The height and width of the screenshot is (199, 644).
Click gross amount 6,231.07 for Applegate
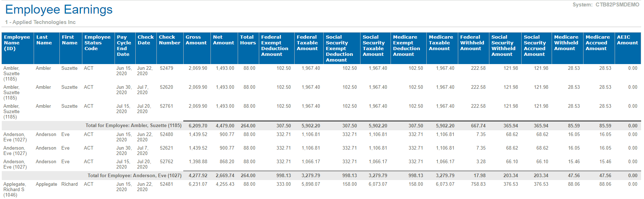pos(198,184)
